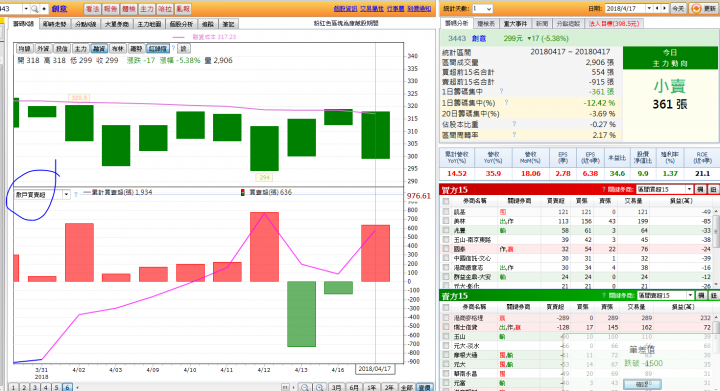Image resolution: width=720 pixels, height=391 pixels.
Task: Click the help icon beside 佔股本比重
Action: tap(514, 124)
